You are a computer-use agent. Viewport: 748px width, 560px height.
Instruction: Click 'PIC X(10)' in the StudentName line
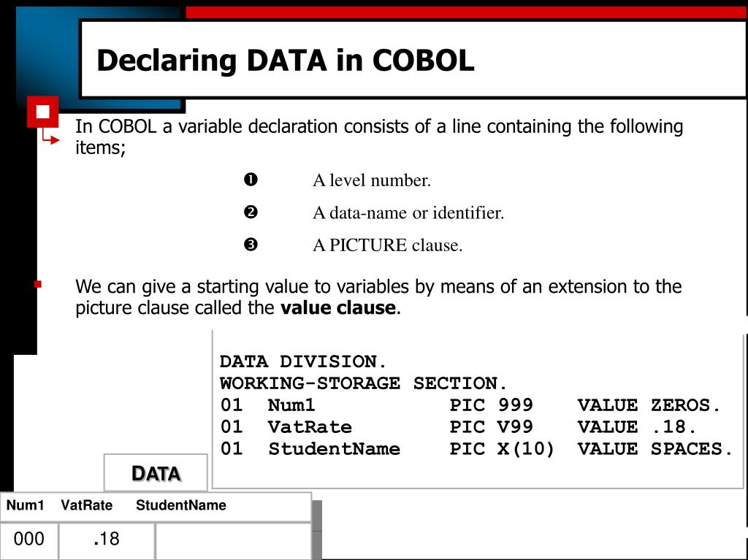[501, 449]
